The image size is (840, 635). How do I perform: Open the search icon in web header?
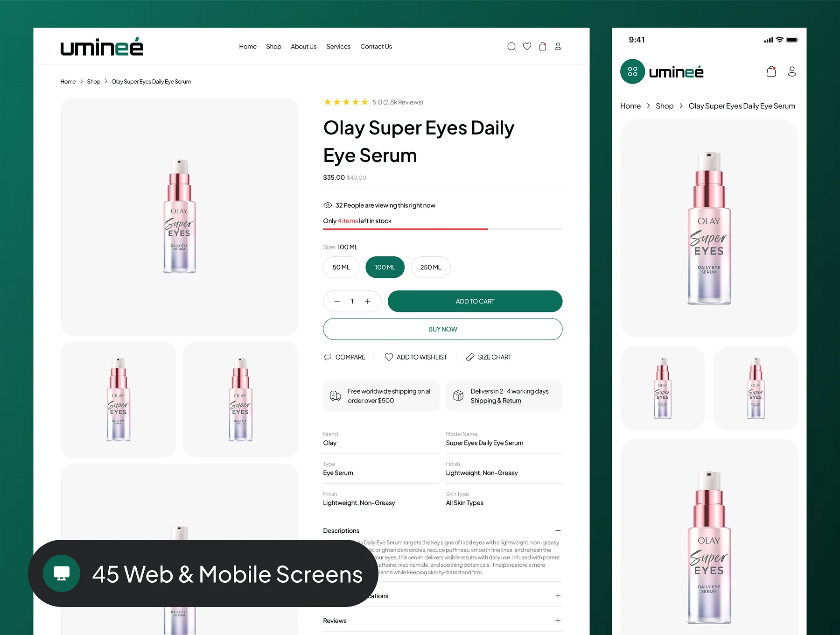(511, 46)
